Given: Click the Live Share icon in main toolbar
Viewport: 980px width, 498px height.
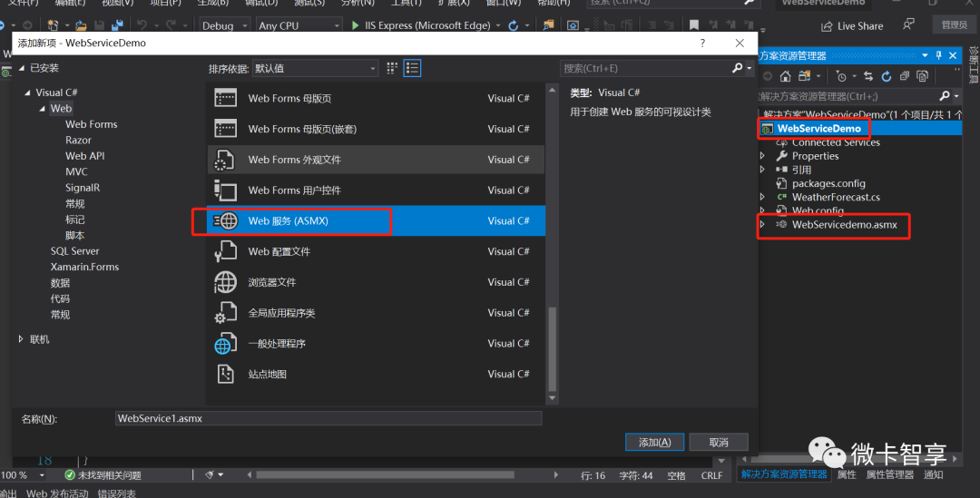Looking at the screenshot, I should pyautogui.click(x=827, y=26).
